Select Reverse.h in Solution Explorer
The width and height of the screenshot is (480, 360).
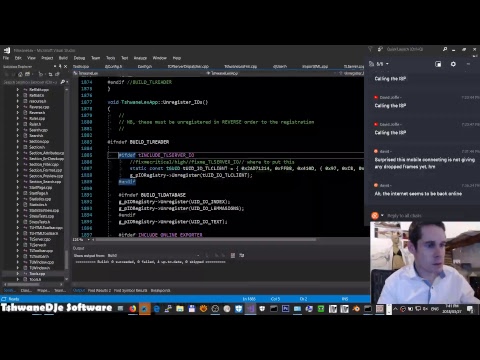[x=37, y=113]
